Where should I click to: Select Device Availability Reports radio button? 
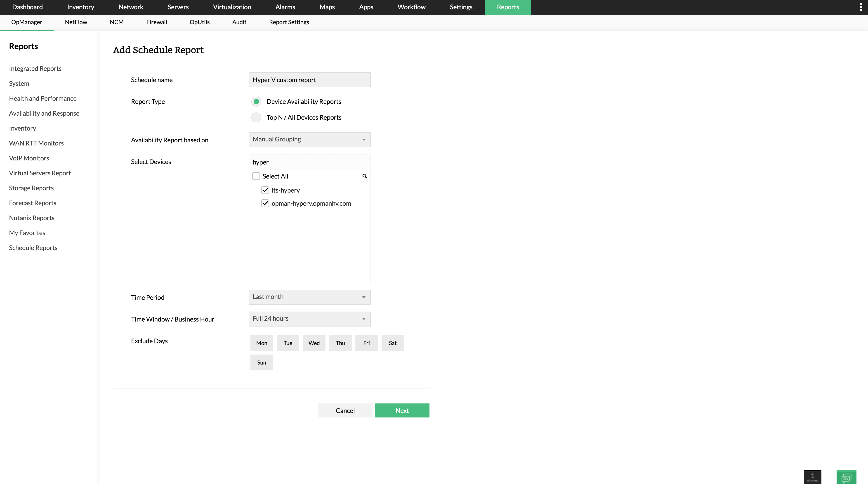(256, 102)
